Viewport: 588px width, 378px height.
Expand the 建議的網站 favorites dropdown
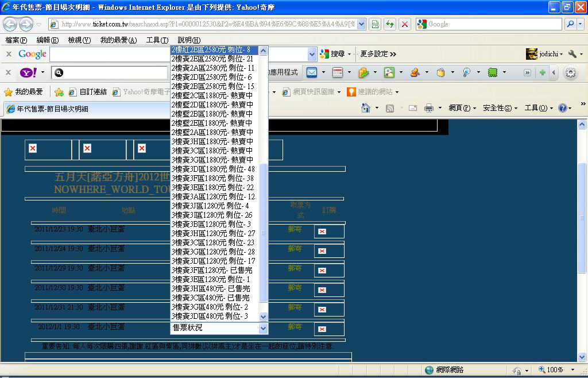click(x=397, y=92)
